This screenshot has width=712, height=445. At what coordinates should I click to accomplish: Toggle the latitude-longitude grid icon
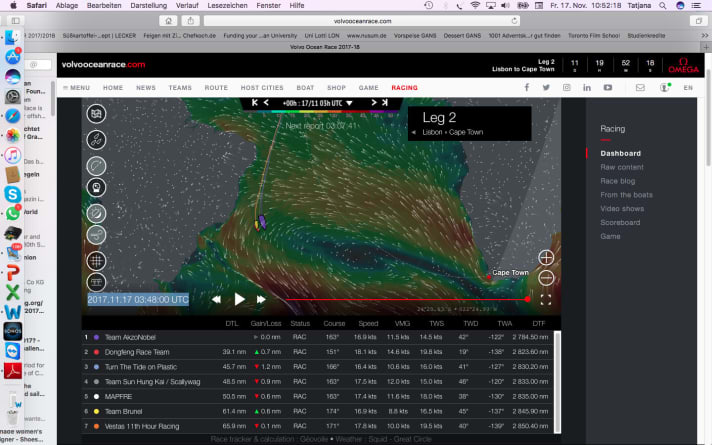tap(96, 261)
